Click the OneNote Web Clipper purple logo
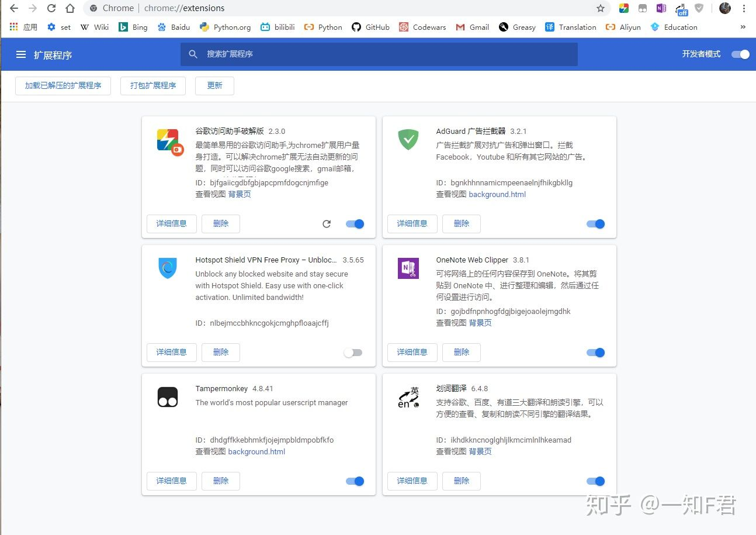Image resolution: width=756 pixels, height=535 pixels. click(x=408, y=268)
